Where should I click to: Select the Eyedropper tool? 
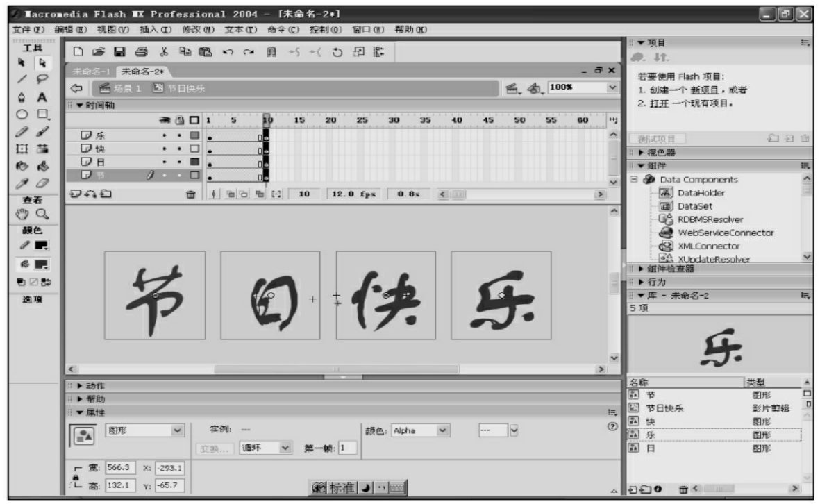[x=22, y=183]
